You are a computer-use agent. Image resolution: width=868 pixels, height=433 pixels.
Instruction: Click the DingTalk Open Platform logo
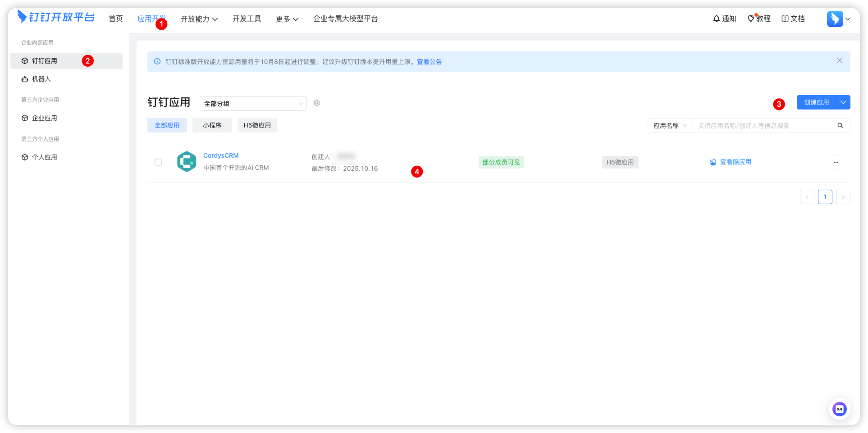tap(56, 17)
